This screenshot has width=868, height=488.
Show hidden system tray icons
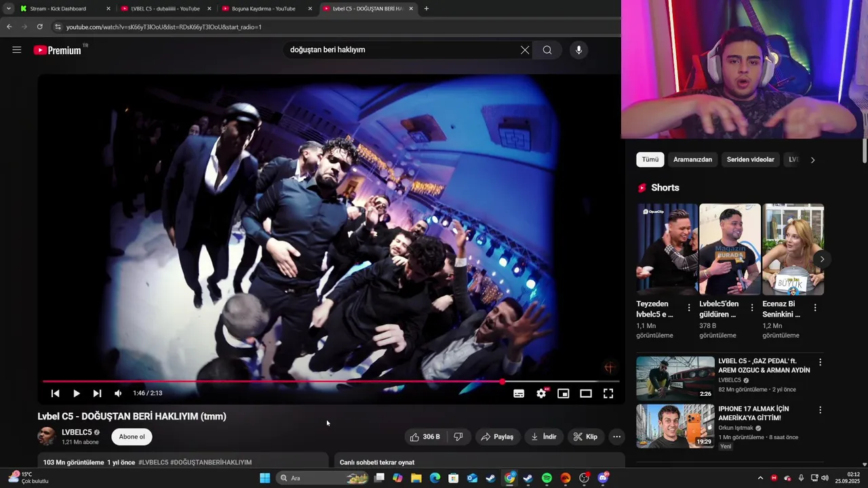pos(760,478)
